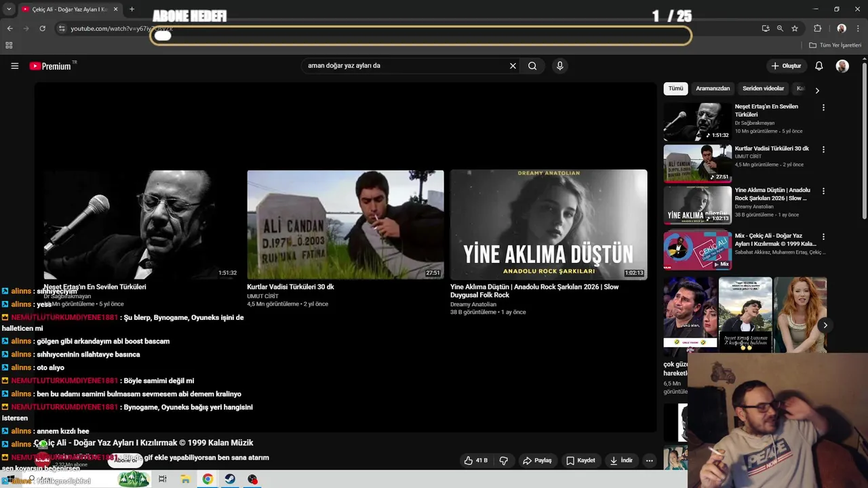Viewport: 868px width, 488px height.
Task: Open a new browser tab
Action: [132, 9]
